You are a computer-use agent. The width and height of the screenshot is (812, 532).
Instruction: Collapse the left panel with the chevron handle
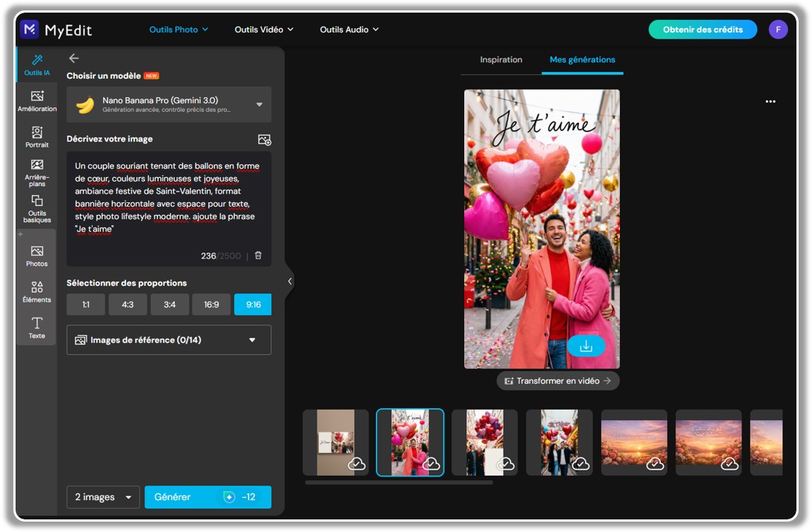click(x=289, y=281)
